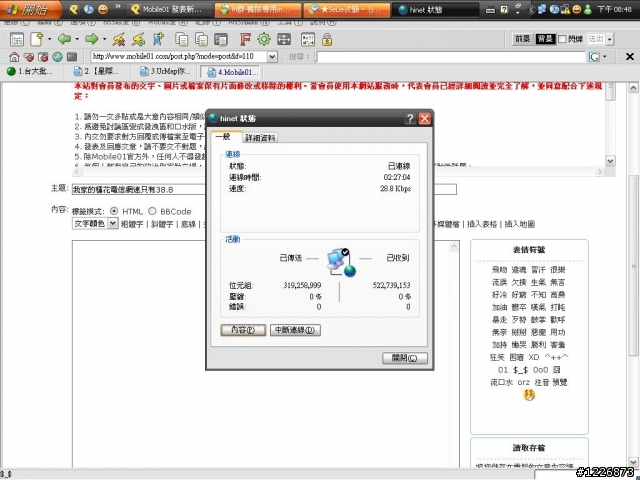The height and width of the screenshot is (480, 640).
Task: Open the green gear settings icon
Action: (264, 39)
